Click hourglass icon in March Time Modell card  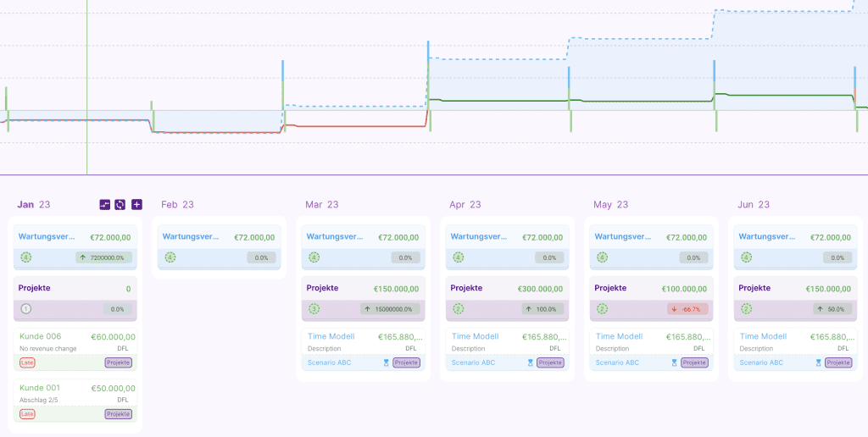click(x=386, y=362)
